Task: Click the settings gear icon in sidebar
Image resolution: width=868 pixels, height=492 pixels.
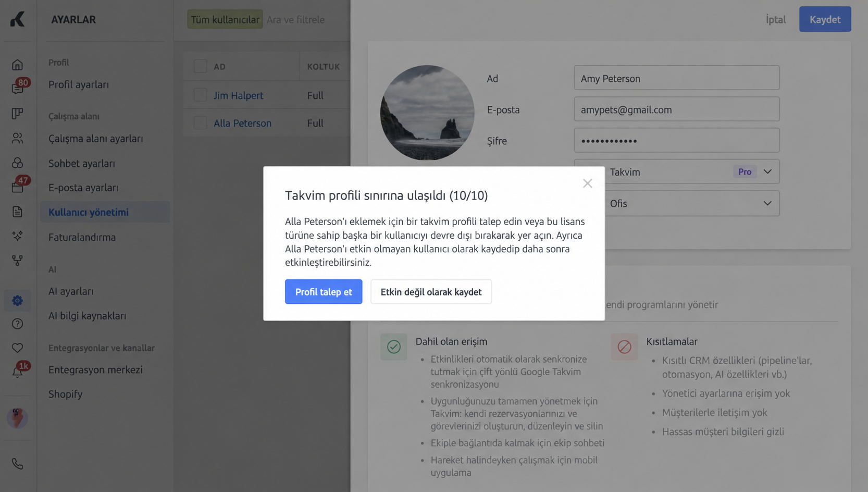Action: coord(17,300)
